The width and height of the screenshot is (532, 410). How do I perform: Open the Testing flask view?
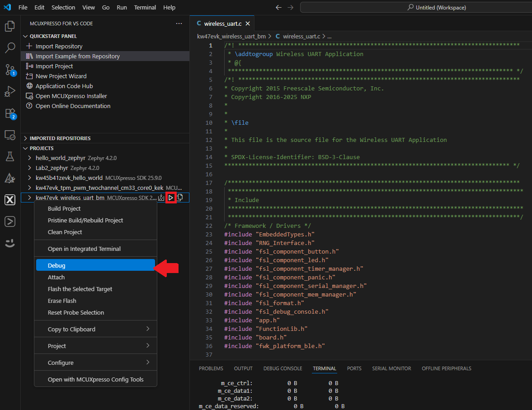pos(9,156)
